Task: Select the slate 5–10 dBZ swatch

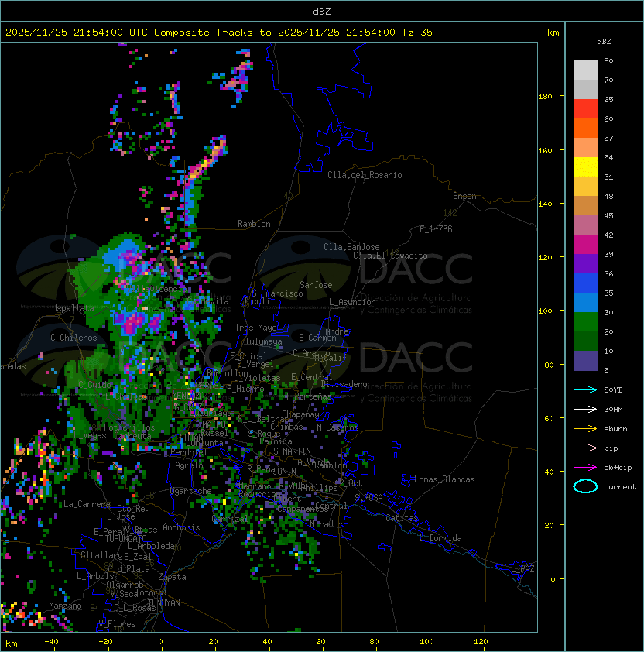Action: tap(585, 361)
